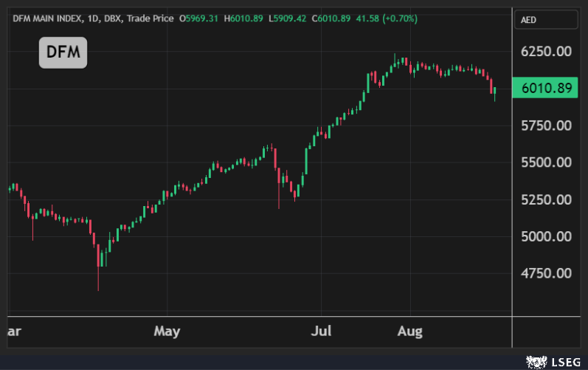The width and height of the screenshot is (588, 370).
Task: Click the green 6010.89 current price tag
Action: pyautogui.click(x=546, y=88)
